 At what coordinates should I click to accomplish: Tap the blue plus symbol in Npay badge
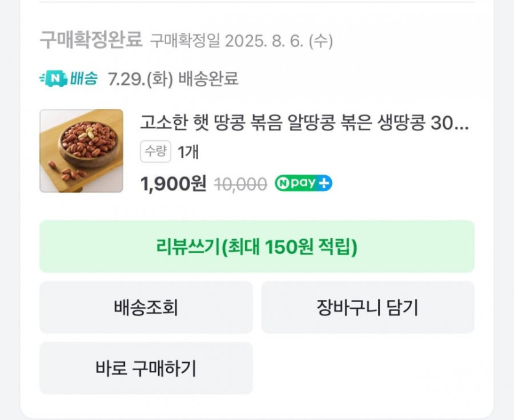[x=324, y=183]
